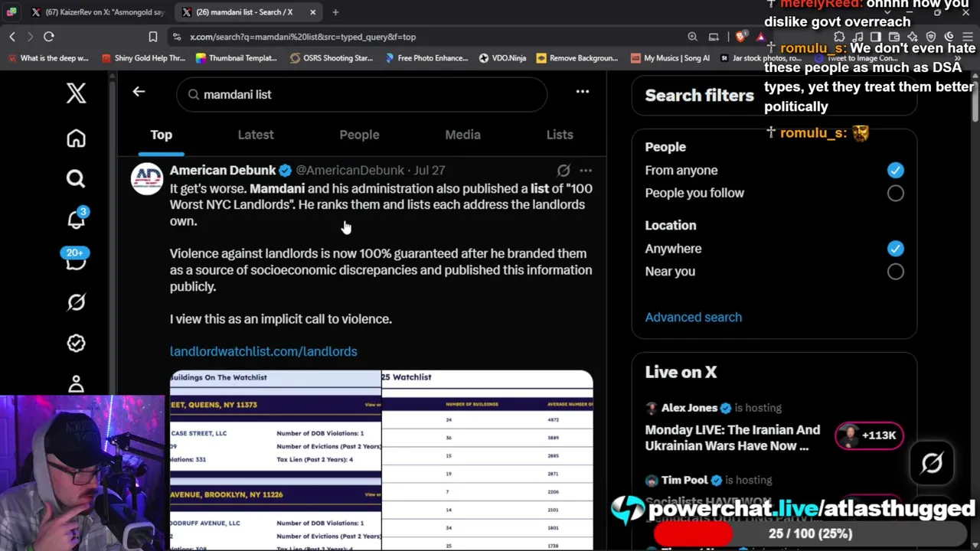Viewport: 980px width, 551px height.
Task: Switch to the Media results tab
Action: (x=462, y=135)
